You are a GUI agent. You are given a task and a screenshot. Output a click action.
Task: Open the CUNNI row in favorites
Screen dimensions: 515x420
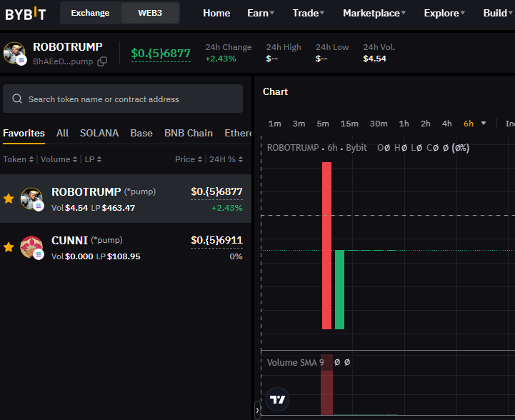[x=126, y=247]
